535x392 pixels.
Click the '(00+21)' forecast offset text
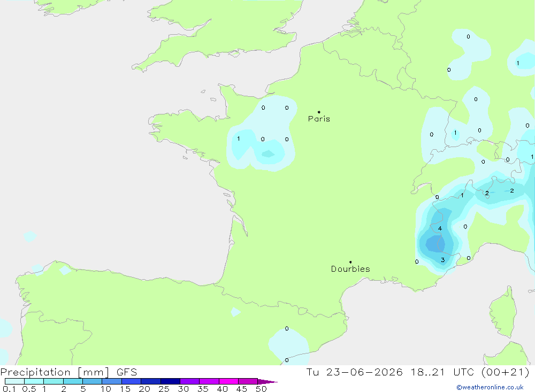[506, 372]
